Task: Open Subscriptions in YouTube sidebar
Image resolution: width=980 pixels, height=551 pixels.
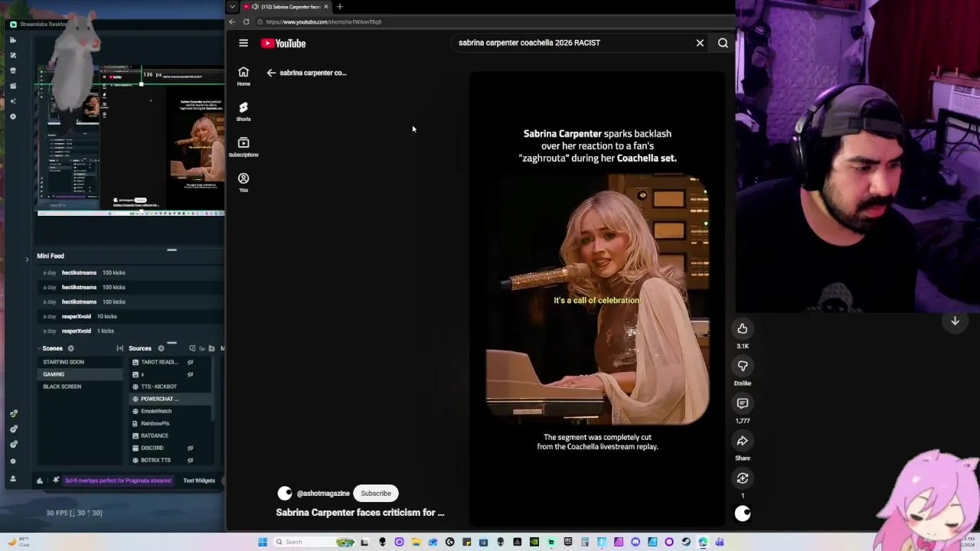Action: click(243, 147)
